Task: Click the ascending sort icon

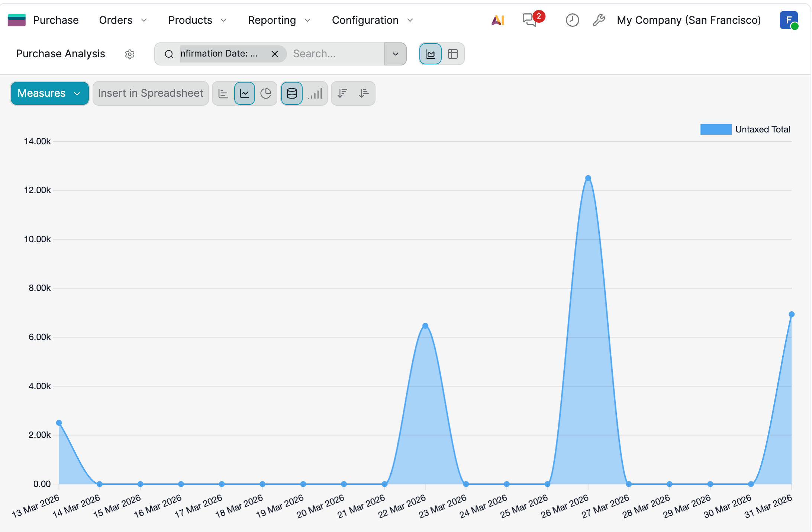Action: [364, 93]
